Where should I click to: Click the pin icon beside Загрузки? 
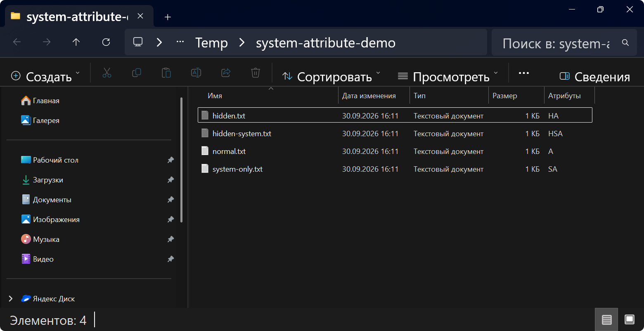point(170,180)
